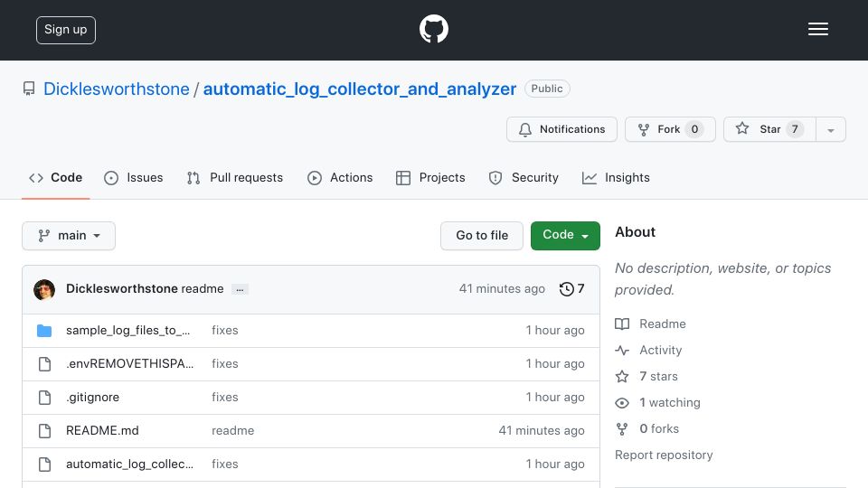The image size is (868, 488).
Task: Open fixes commit for sample_log_files row
Action: tap(225, 331)
